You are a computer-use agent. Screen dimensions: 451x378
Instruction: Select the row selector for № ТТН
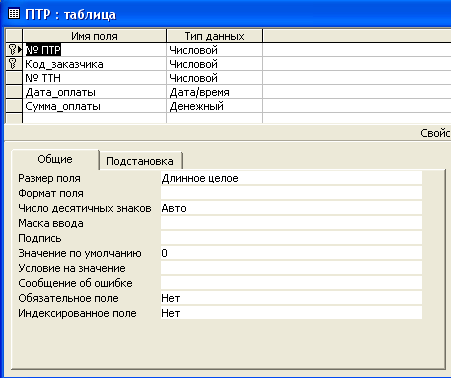click(14, 78)
